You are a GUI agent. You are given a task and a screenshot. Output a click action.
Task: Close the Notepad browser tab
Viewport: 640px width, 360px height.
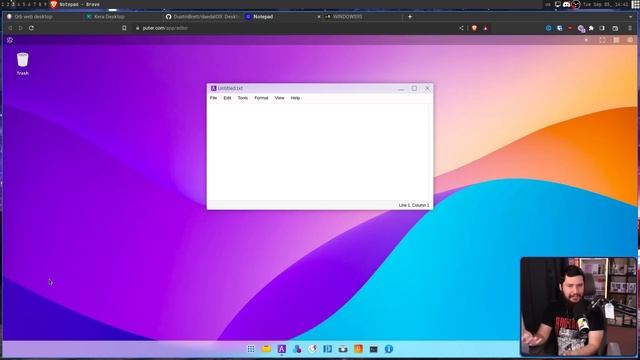(319, 17)
